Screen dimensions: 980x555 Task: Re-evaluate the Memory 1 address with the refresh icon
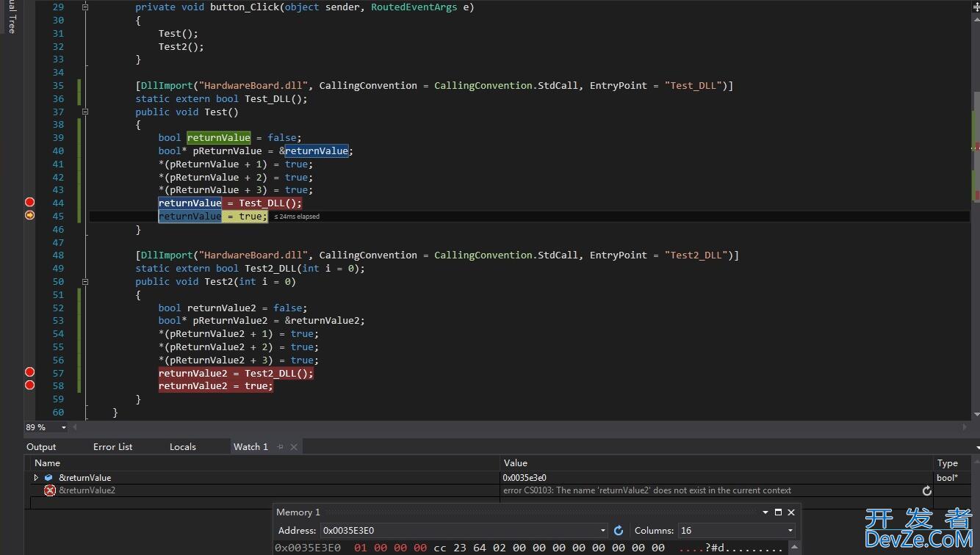(619, 531)
